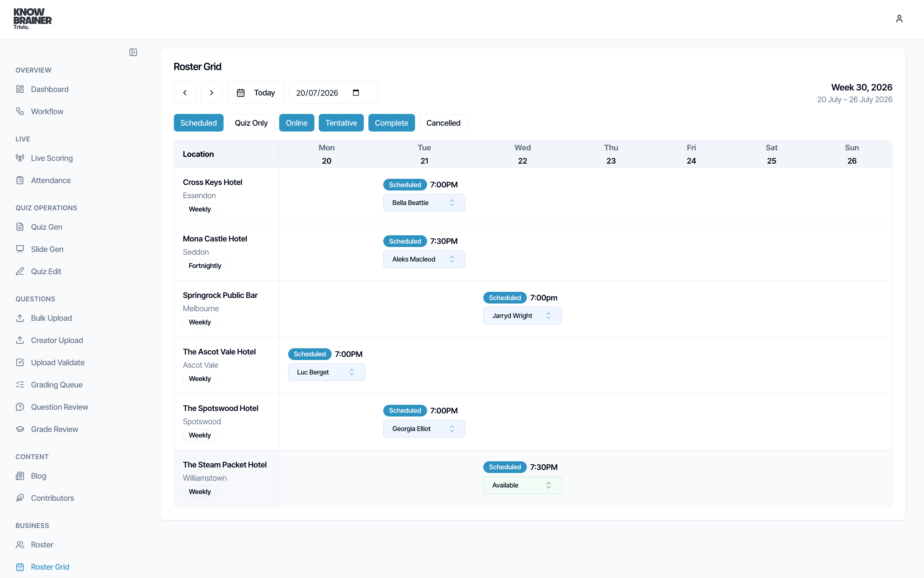
Task: Open Luc Berget host dropdown
Action: coord(326,372)
